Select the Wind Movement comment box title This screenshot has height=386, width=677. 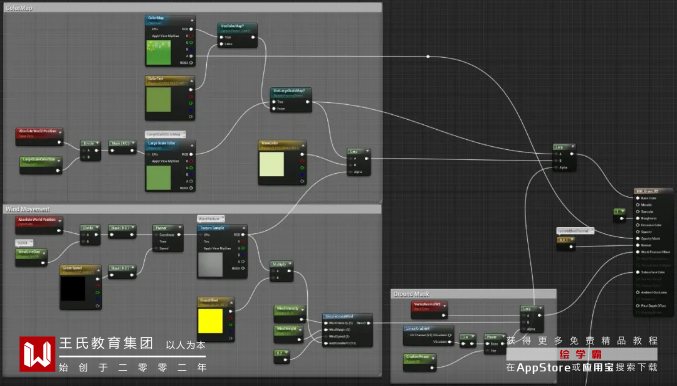tap(193, 209)
